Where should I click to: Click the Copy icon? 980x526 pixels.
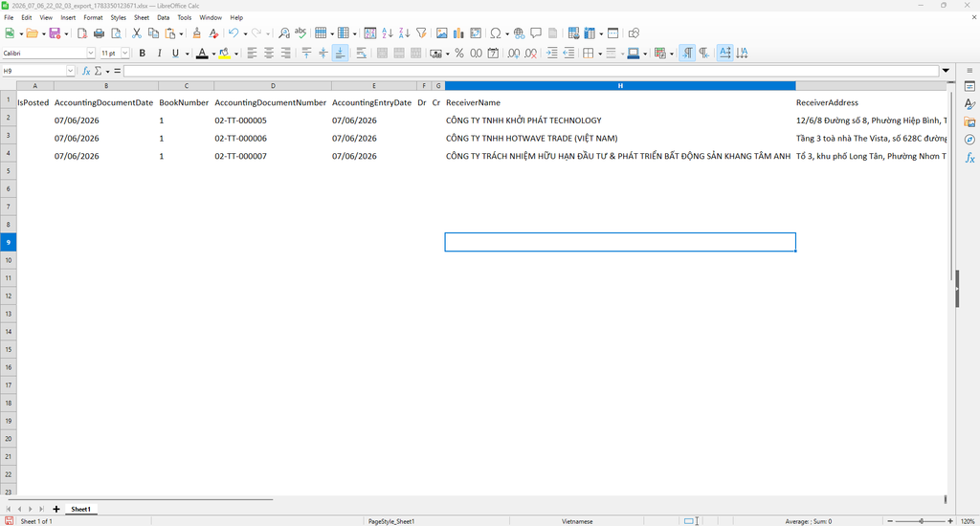tap(153, 33)
